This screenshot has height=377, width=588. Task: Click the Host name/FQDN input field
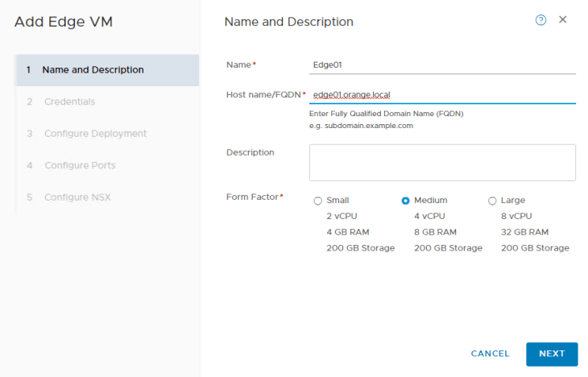(442, 94)
